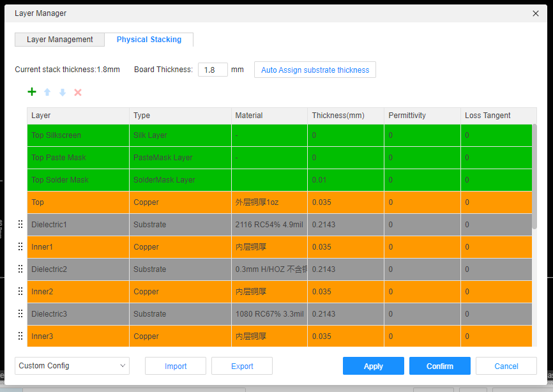The image size is (553, 392).
Task: Open the Custom Config dropdown
Action: pyautogui.click(x=72, y=366)
